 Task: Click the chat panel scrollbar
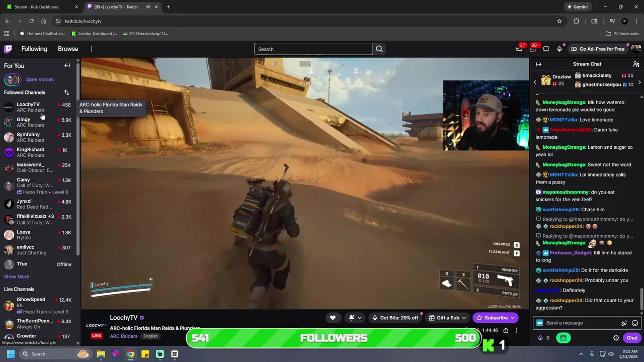(641, 300)
